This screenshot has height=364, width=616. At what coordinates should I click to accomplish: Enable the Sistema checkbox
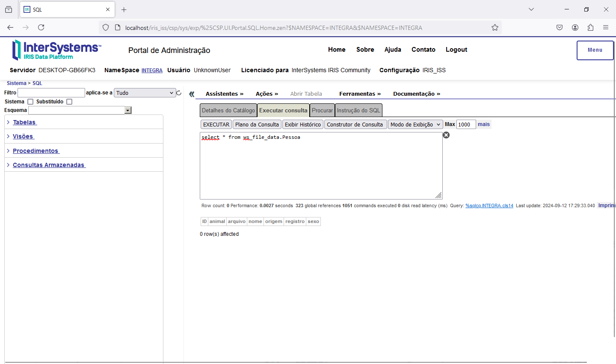pos(30,102)
